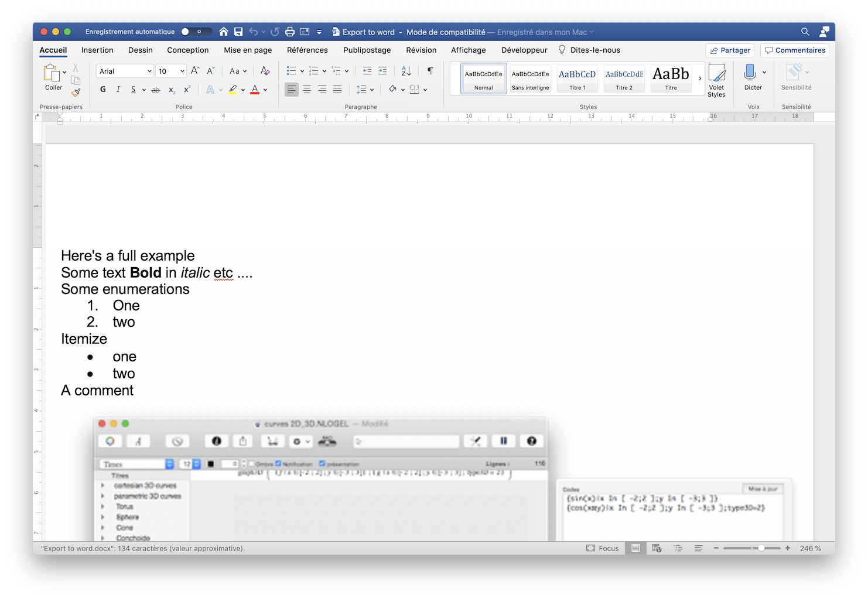This screenshot has height=598, width=868.
Task: Expand numbered list options arrow
Action: 324,71
